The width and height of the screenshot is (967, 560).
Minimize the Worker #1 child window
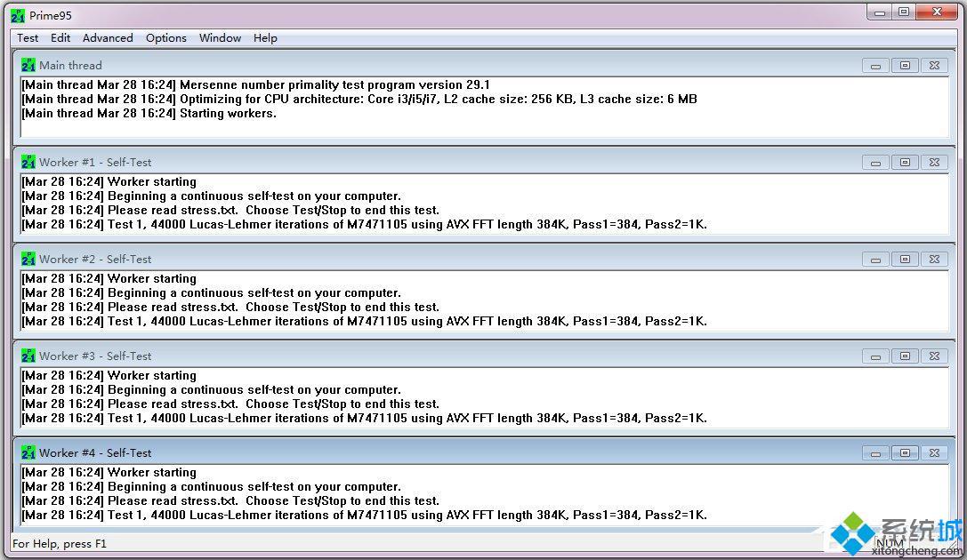(875, 162)
